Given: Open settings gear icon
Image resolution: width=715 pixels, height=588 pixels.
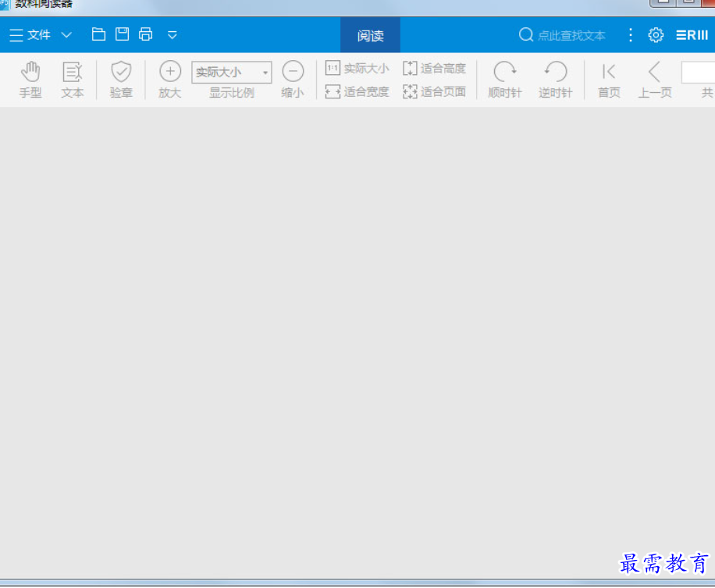Looking at the screenshot, I should (x=656, y=35).
